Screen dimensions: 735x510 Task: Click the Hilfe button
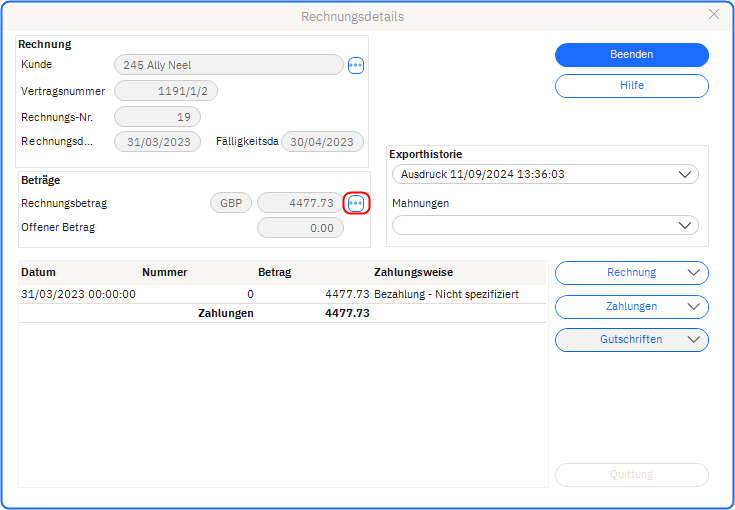[631, 86]
